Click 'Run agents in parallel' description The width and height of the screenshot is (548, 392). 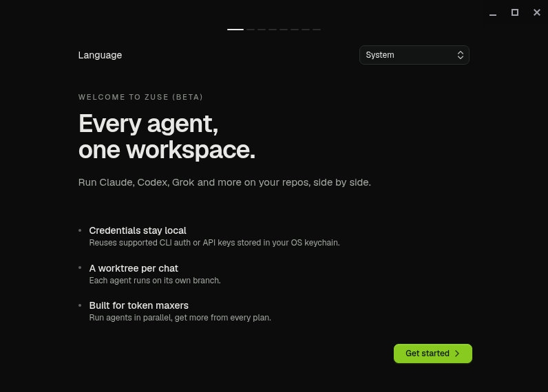(180, 318)
